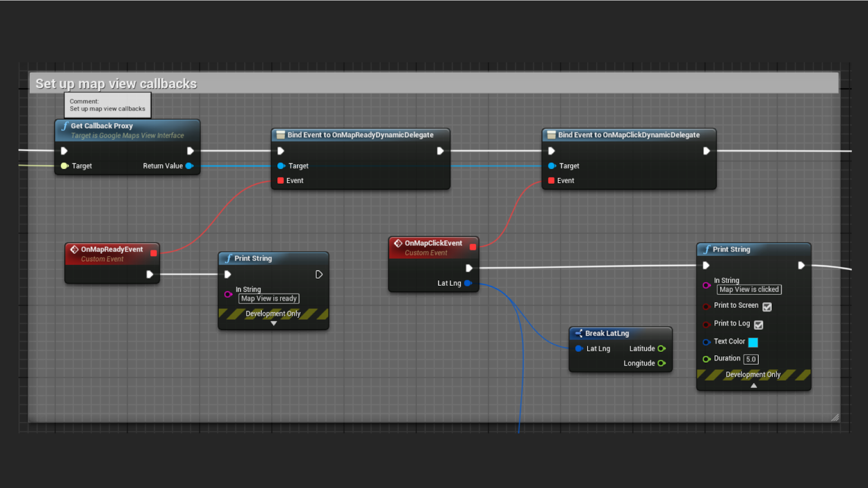Open the cyan Text Color swatch
The image size is (868, 488).
click(753, 342)
